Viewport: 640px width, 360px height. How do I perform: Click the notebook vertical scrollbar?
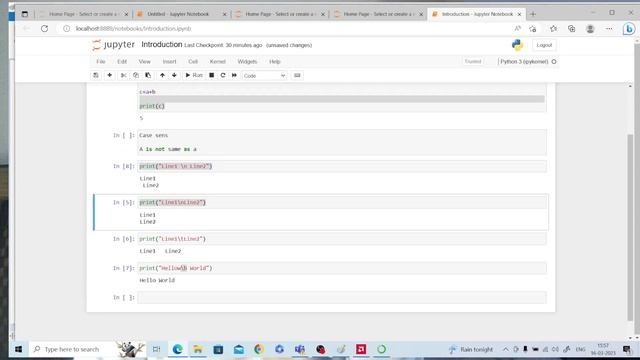(x=630, y=227)
